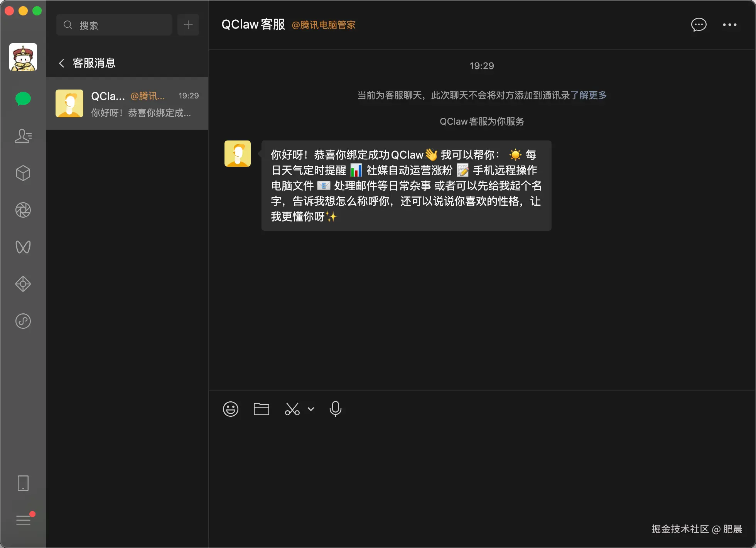Click the emoji sticker button
This screenshot has width=756, height=548.
pos(231,409)
